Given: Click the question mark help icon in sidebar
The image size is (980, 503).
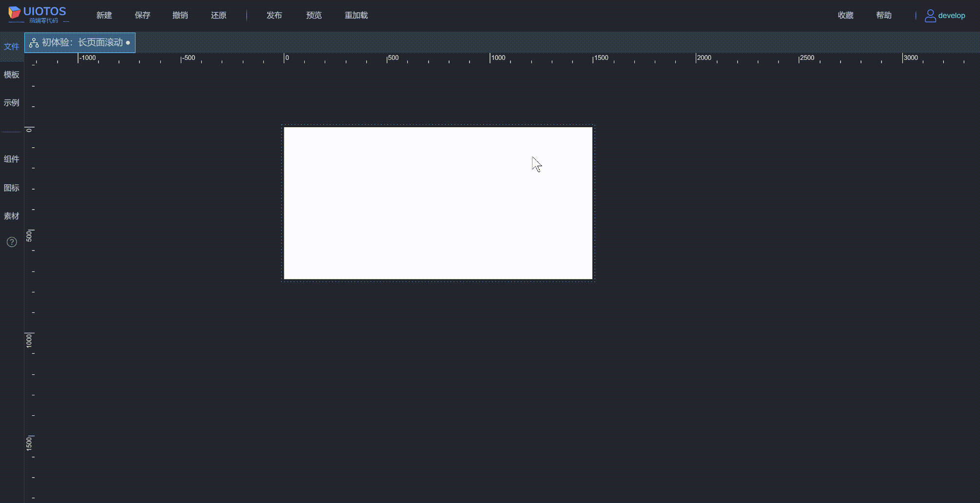Looking at the screenshot, I should (11, 242).
